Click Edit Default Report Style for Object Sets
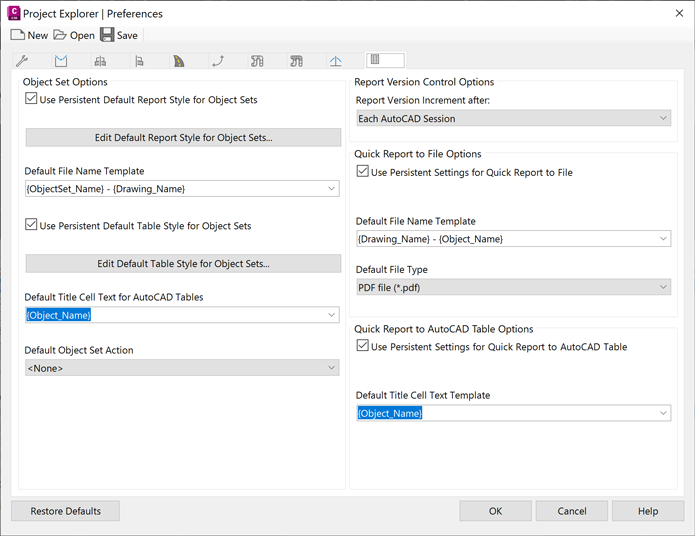Screen dimensions: 695x536 184,138
